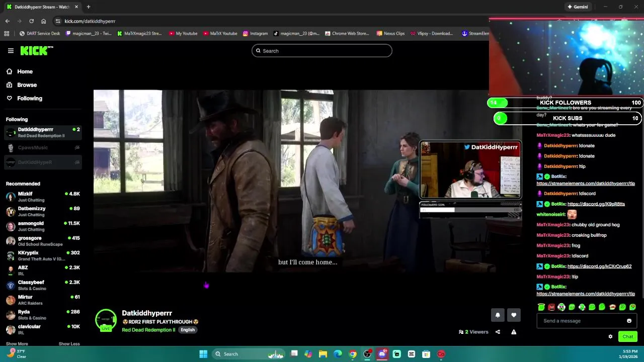The height and width of the screenshot is (362, 644).
Task: Follow the channel with the heart button
Action: pyautogui.click(x=514, y=315)
